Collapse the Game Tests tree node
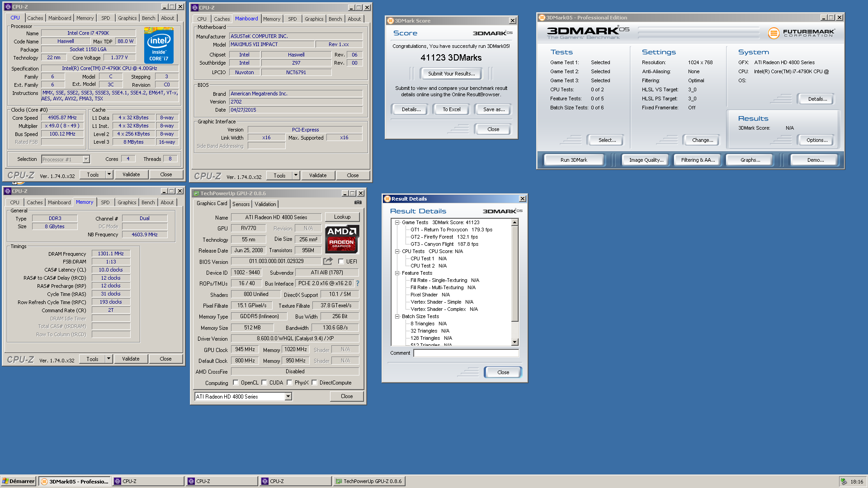The image size is (868, 488). click(x=397, y=222)
